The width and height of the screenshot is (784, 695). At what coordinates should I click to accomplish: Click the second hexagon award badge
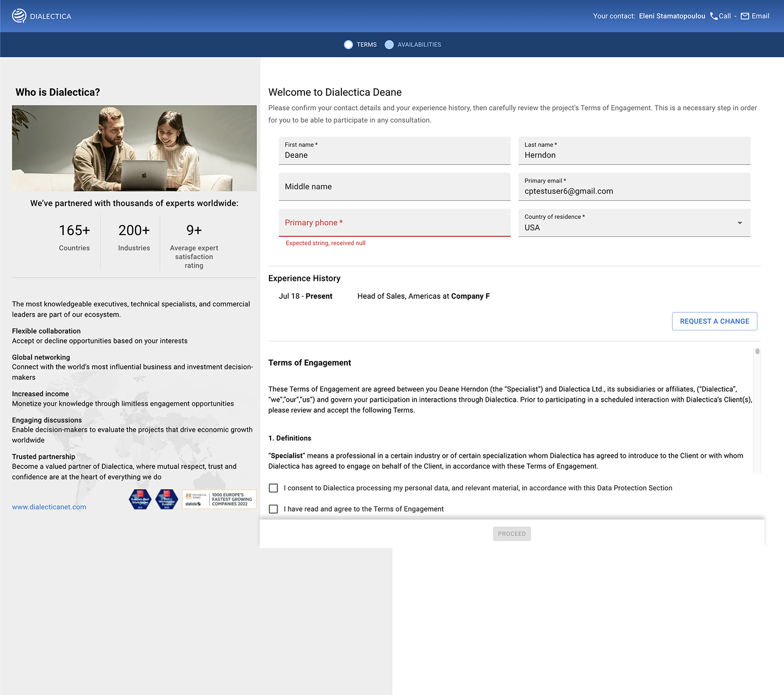coord(167,499)
